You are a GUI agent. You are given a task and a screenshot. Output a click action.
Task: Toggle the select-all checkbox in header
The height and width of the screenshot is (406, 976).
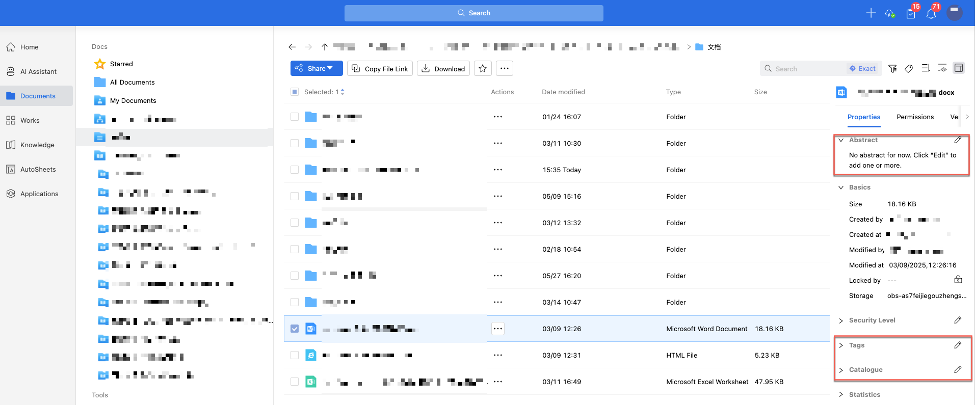(x=294, y=92)
